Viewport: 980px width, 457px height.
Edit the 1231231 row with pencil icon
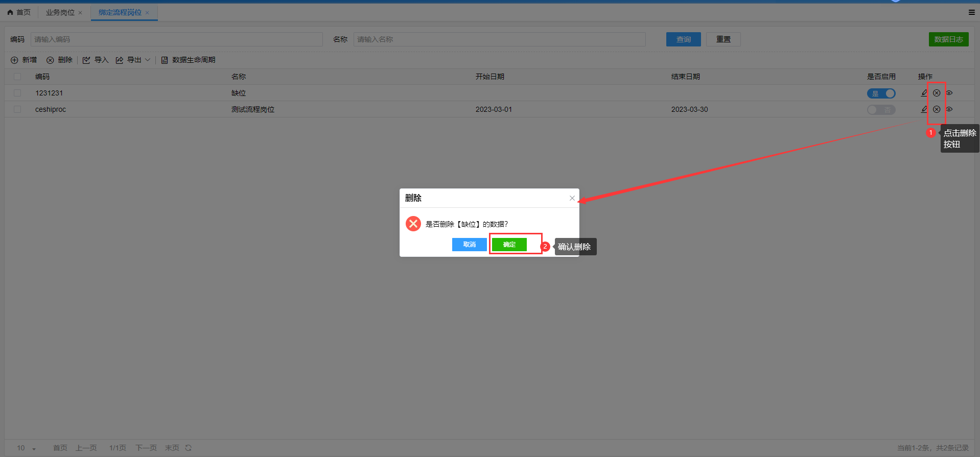[924, 93]
